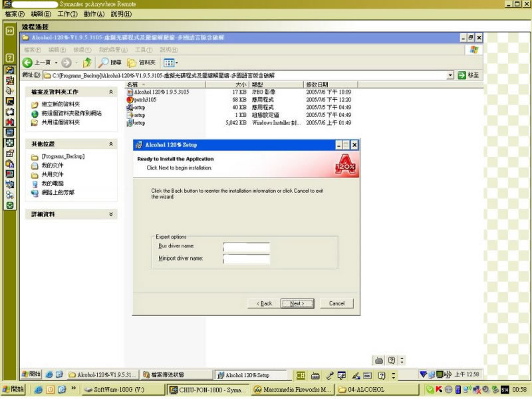The width and height of the screenshot is (532, 399).
Task: Click the Kaspersky K tray icon
Action: 439,390
